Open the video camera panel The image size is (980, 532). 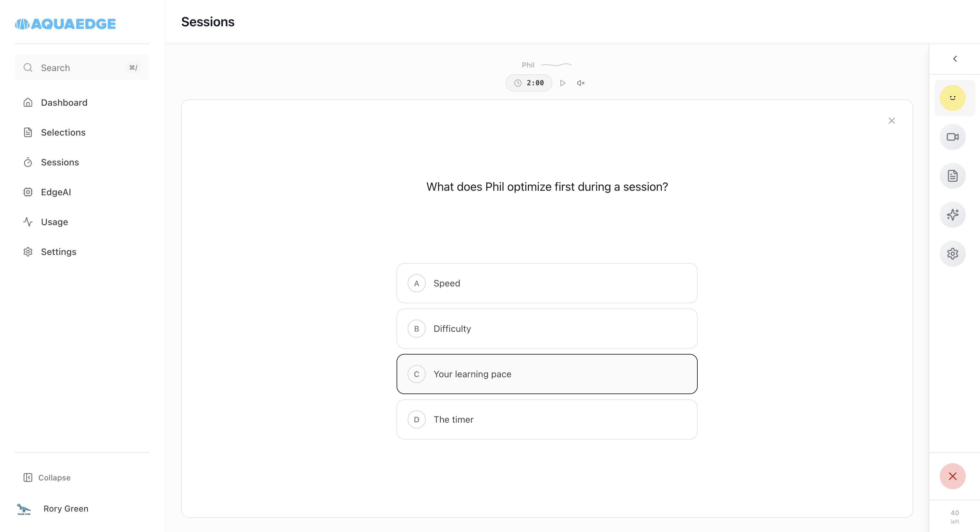pyautogui.click(x=952, y=137)
